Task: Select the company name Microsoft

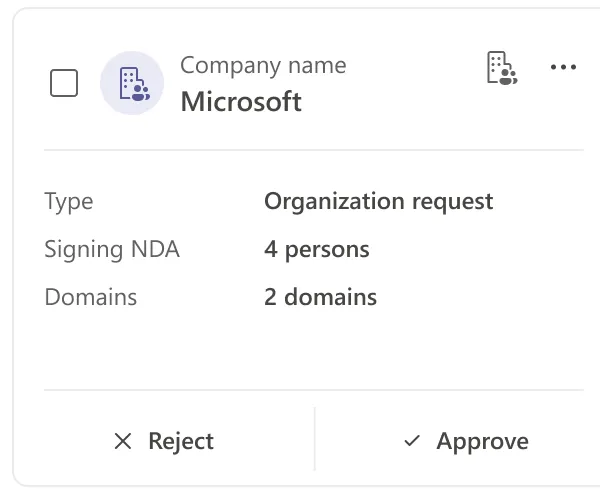Action: 241,102
